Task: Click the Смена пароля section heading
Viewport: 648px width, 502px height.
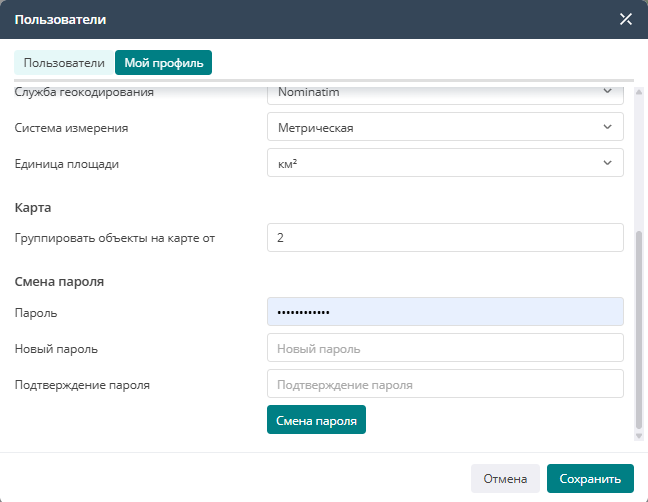Action: click(59, 282)
